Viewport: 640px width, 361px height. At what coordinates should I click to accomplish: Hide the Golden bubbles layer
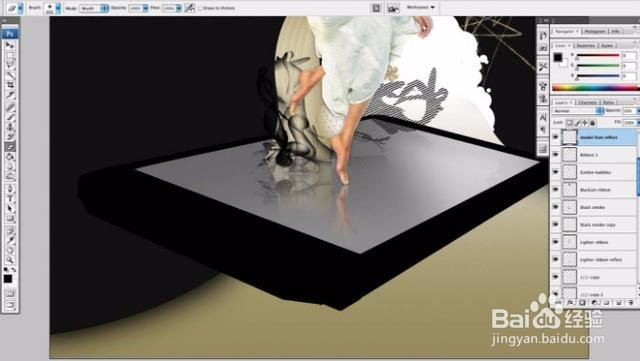[556, 172]
